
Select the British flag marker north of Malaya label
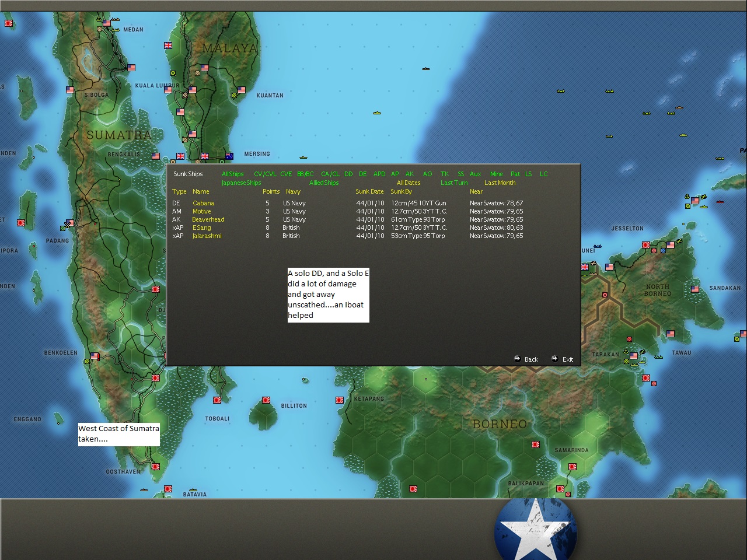pyautogui.click(x=168, y=45)
